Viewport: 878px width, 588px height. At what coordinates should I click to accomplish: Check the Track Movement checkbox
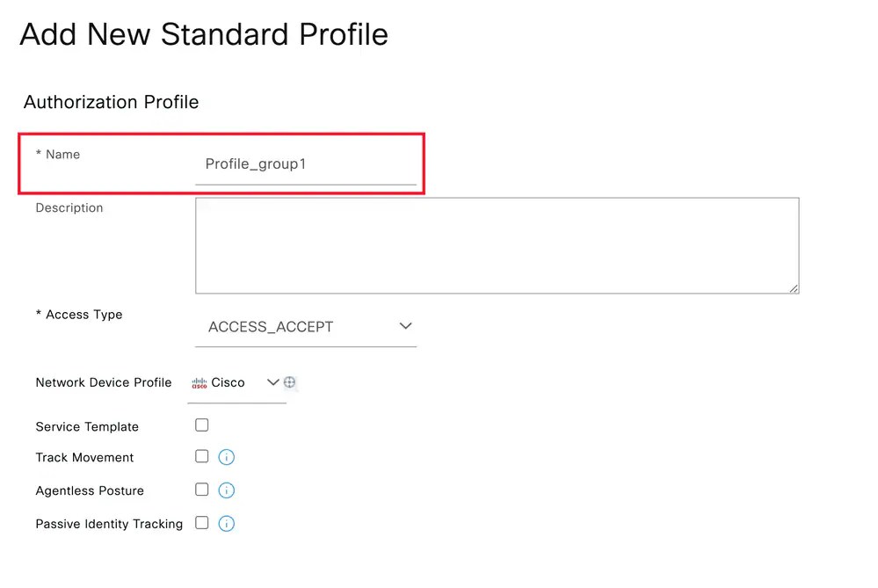click(x=201, y=457)
